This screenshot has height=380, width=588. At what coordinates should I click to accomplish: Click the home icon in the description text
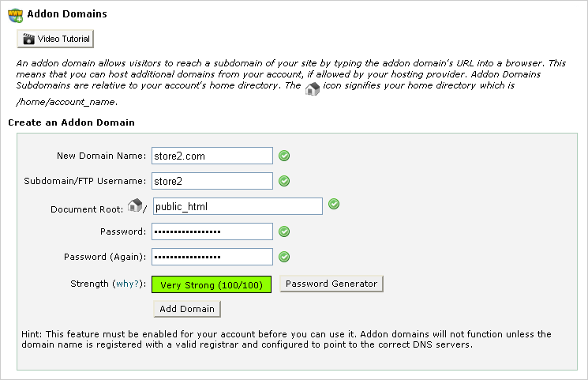(313, 88)
